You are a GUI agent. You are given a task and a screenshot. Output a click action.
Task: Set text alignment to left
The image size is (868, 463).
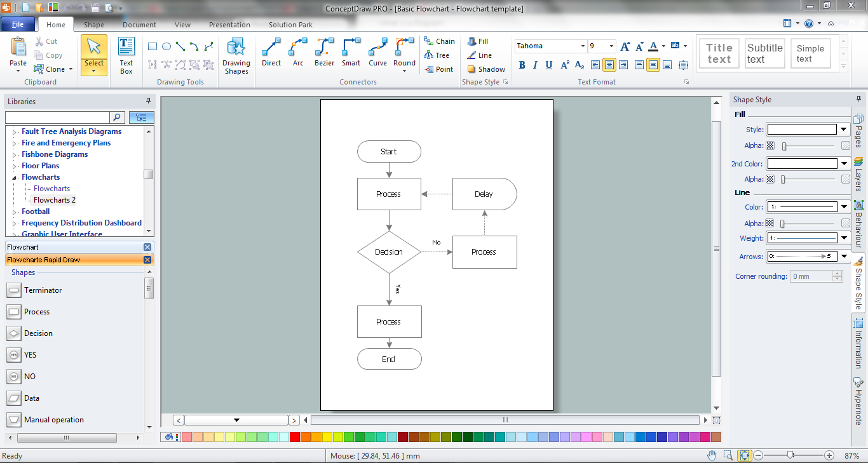(x=595, y=65)
